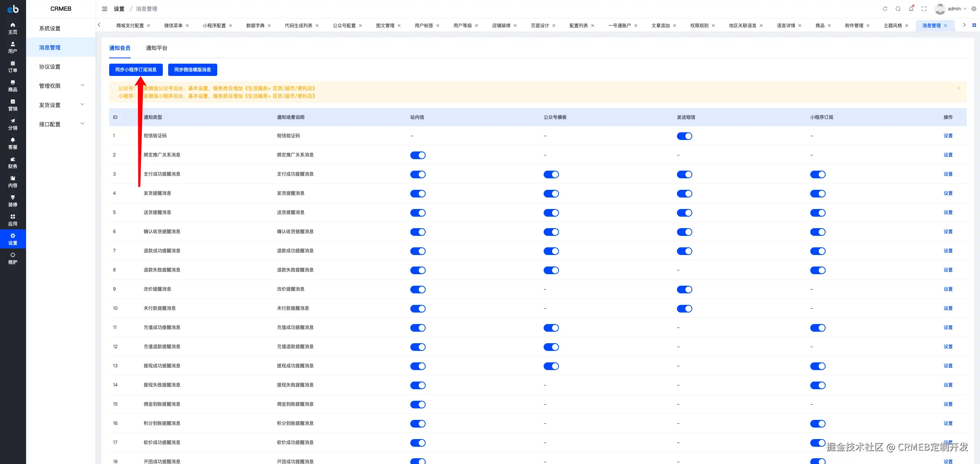Toggle fullscreen mode icon
This screenshot has width=980, height=464.
(x=924, y=9)
